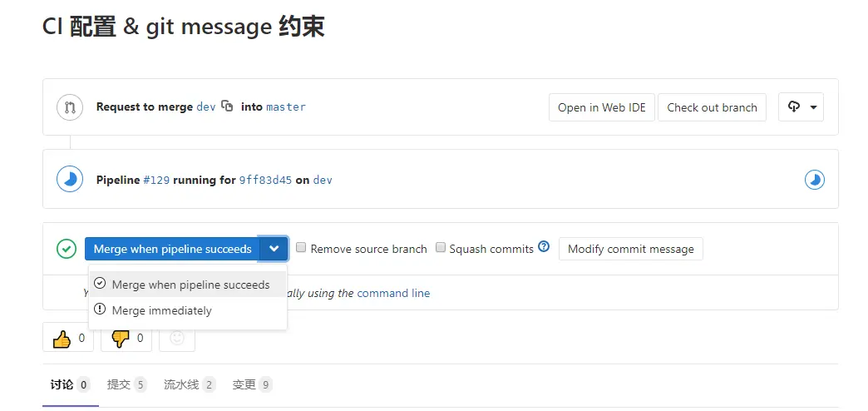Open the dev source branch link in the Request to merge row
The image size is (868, 411).
[206, 106]
